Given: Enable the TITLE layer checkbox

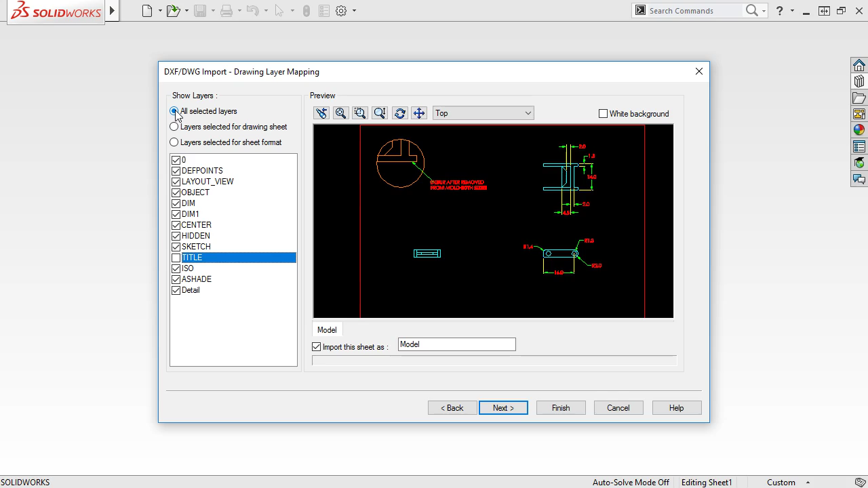Looking at the screenshot, I should click(x=176, y=258).
